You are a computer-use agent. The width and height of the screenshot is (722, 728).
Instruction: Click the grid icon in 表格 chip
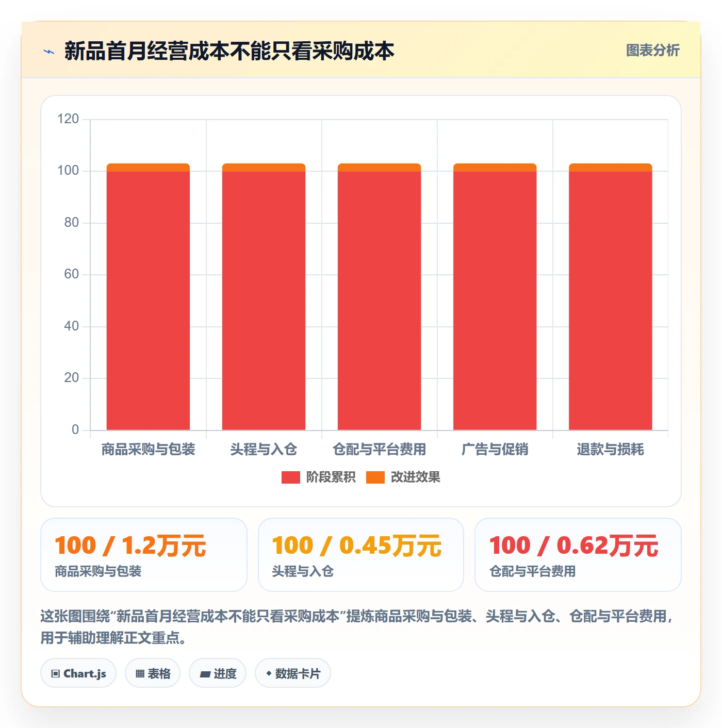140,674
